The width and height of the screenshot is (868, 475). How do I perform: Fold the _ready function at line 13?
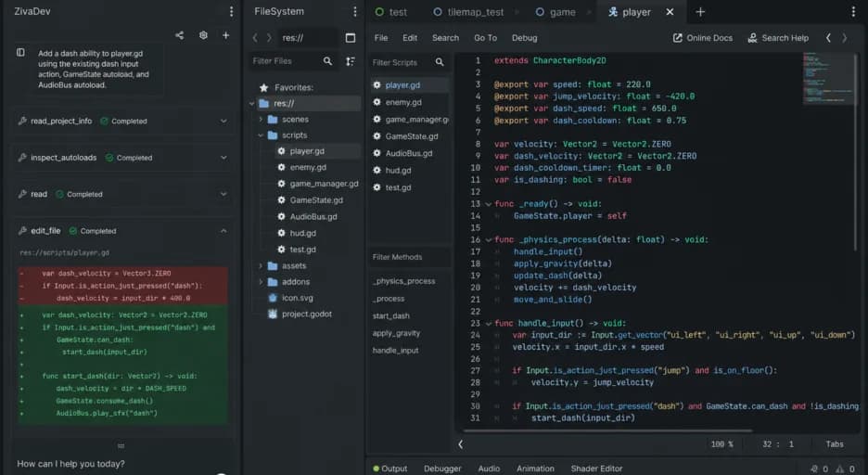[x=488, y=204]
